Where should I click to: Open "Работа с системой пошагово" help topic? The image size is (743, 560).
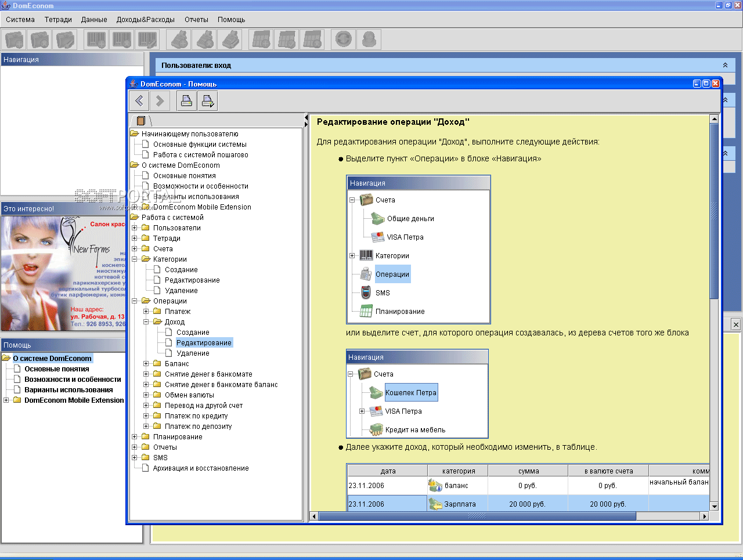tap(201, 155)
